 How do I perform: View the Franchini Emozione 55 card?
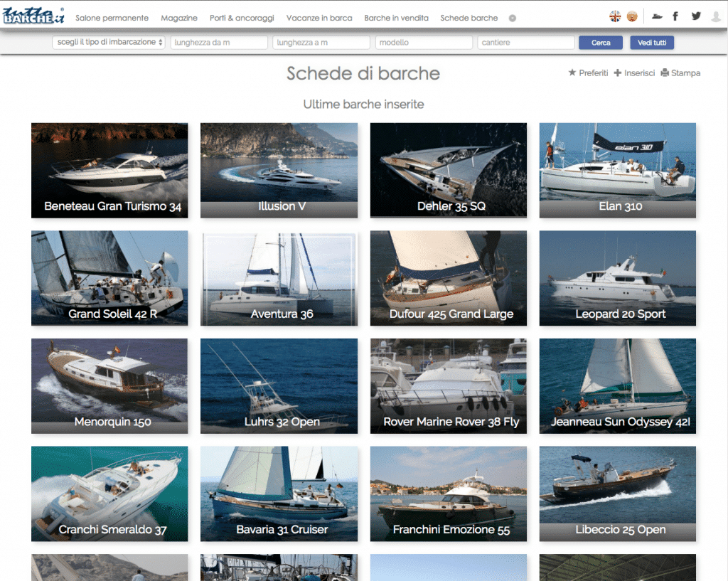click(449, 494)
